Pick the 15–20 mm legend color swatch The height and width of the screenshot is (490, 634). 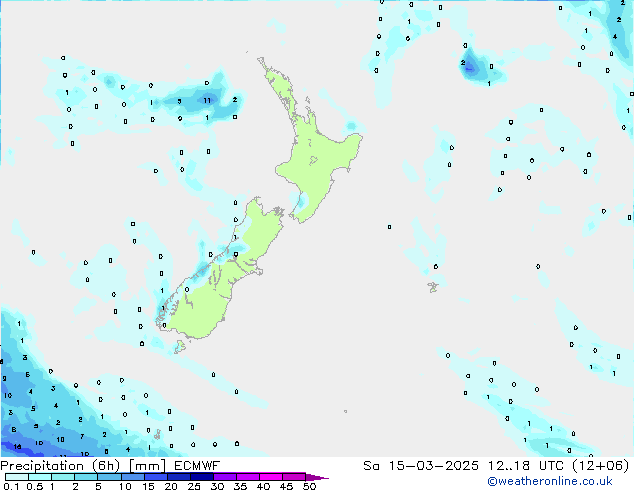tap(155, 477)
